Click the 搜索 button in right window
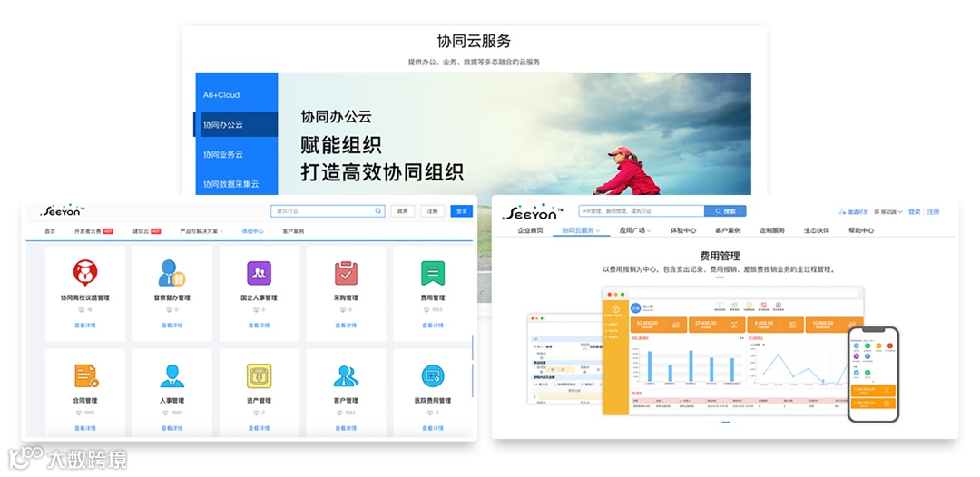980x477 pixels. pos(725,211)
